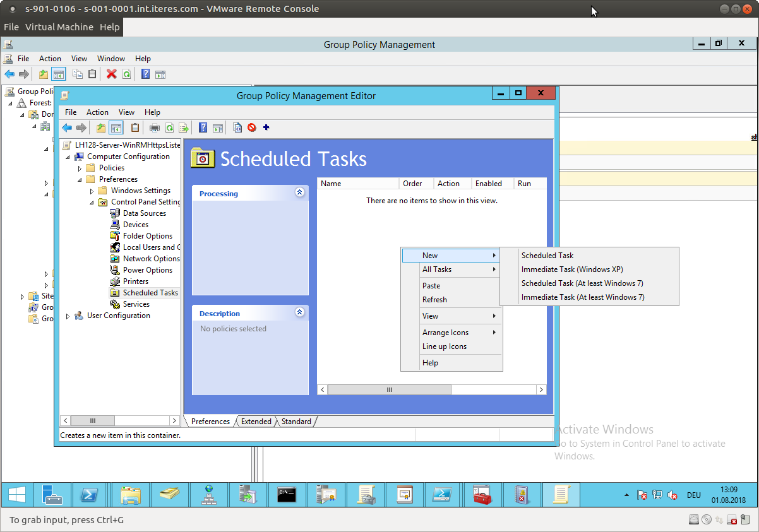Open Help via Editor toolbar question-mark icon
The image size is (759, 532).
click(x=203, y=127)
